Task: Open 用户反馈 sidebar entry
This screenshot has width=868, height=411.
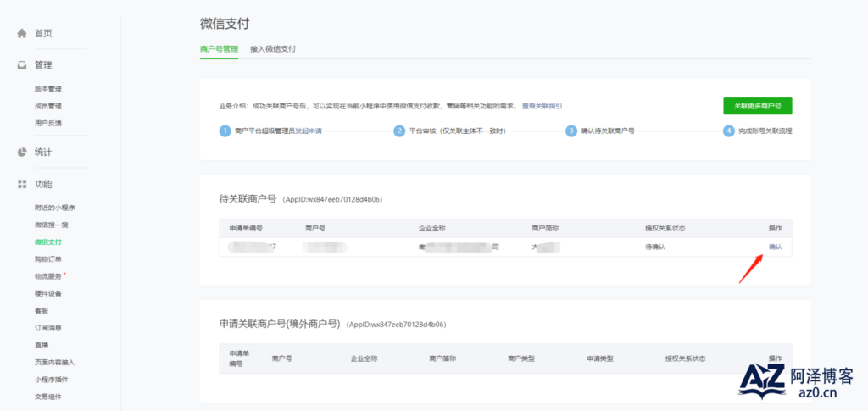Action: point(48,123)
